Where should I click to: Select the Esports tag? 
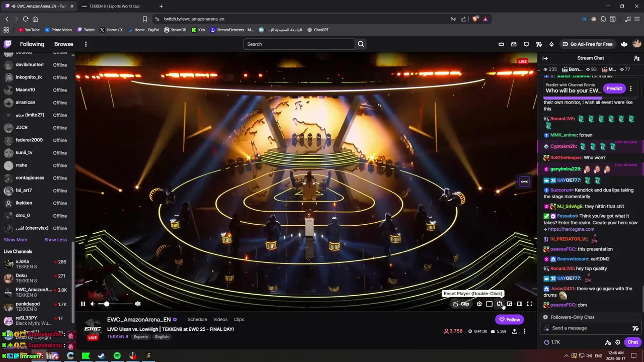tap(141, 337)
